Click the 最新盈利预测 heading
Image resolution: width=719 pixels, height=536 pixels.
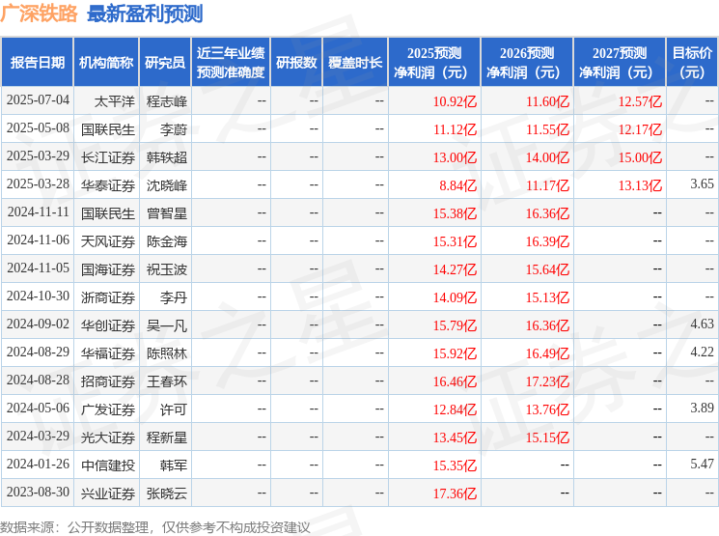145,14
